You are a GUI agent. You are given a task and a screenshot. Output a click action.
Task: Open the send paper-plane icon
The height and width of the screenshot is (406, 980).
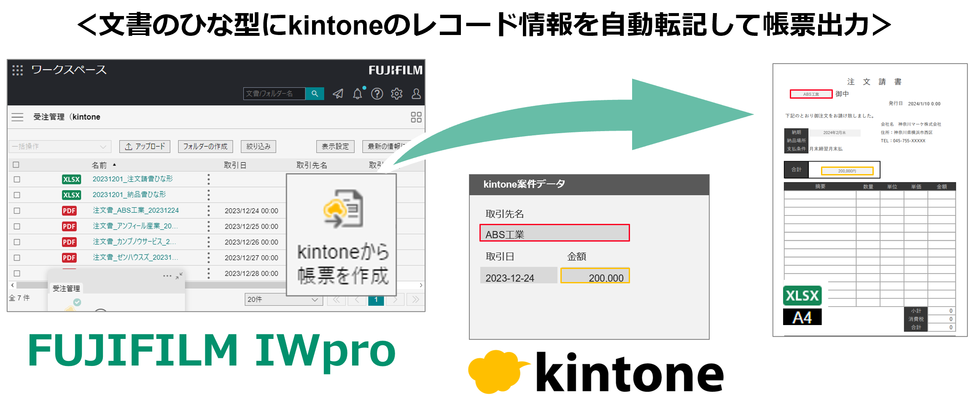pos(338,94)
